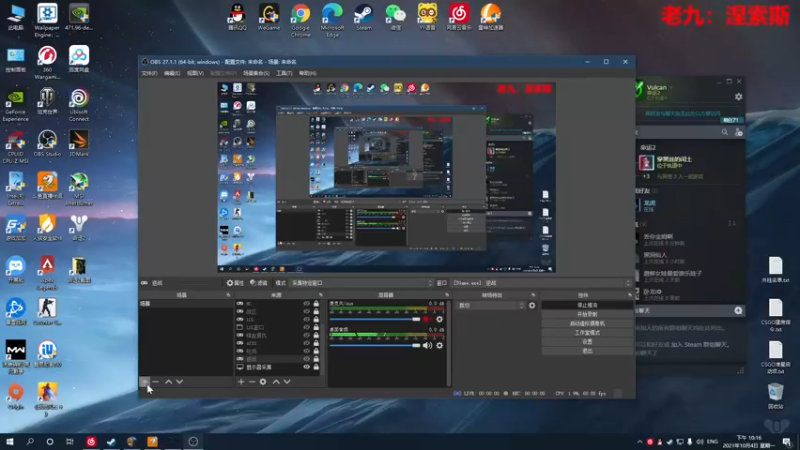Open the 编辑(E) menu in OBS
The image size is (800, 450).
pyautogui.click(x=172, y=73)
